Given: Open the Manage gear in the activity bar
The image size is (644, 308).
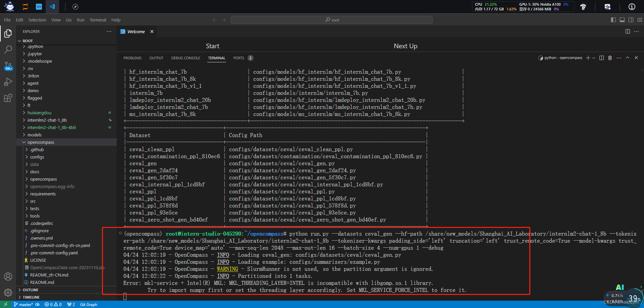Looking at the screenshot, I should tap(8, 292).
